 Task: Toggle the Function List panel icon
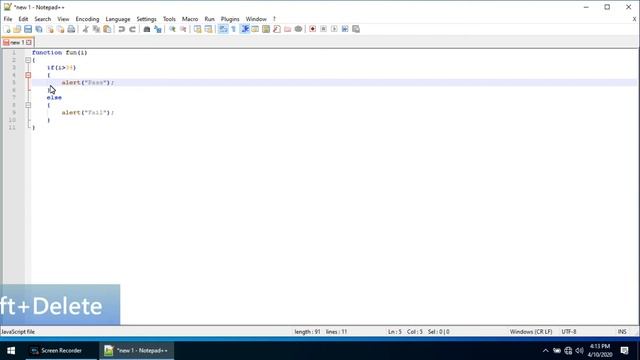pyautogui.click(x=277, y=29)
